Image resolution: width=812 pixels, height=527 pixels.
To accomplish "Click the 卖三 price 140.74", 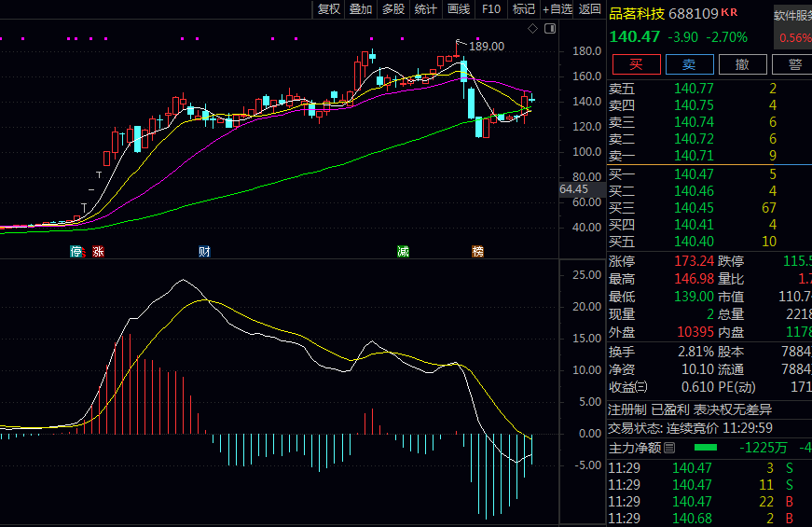I will click(694, 122).
